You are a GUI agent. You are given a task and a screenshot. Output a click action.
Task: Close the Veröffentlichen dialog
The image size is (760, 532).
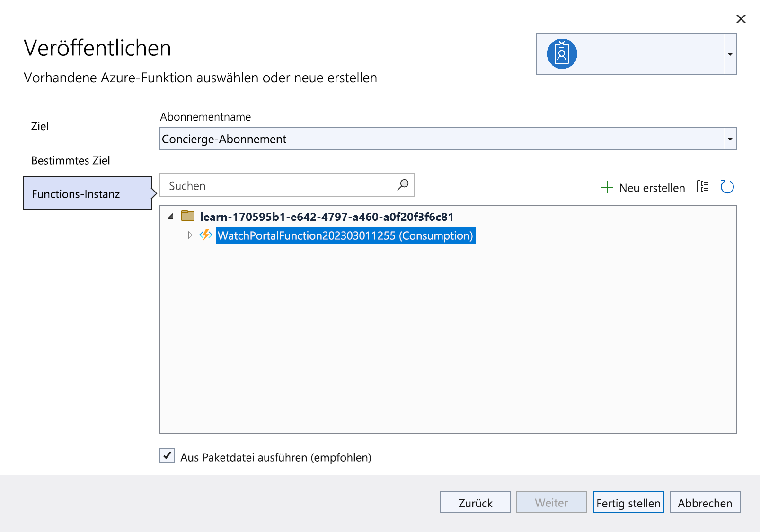pos(741,19)
